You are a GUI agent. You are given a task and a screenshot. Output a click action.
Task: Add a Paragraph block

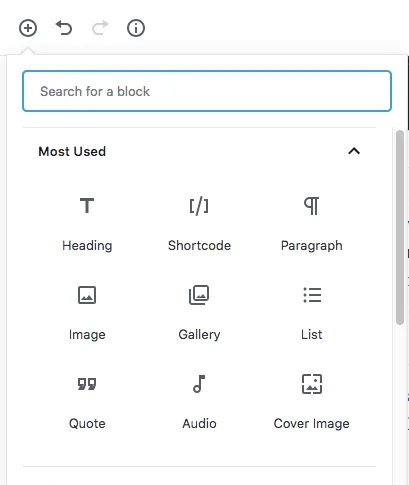click(x=312, y=224)
